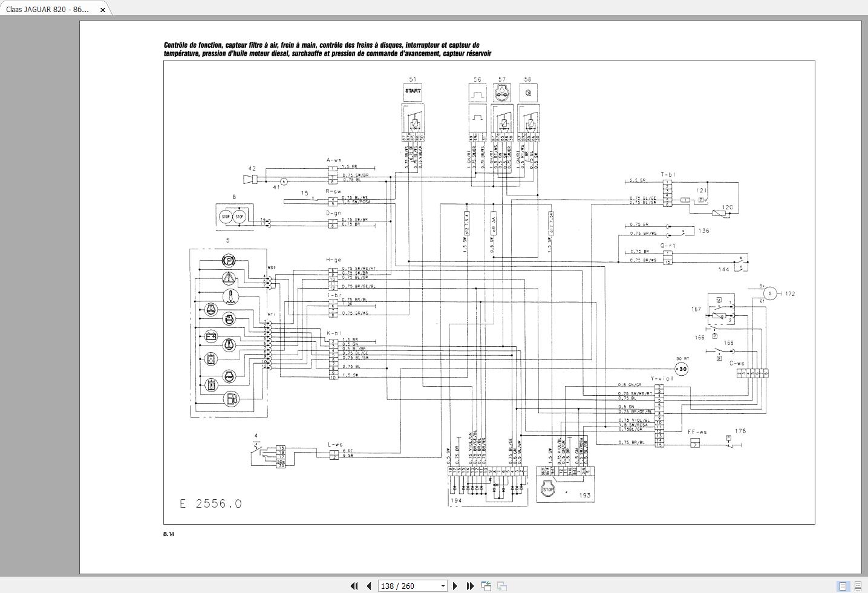This screenshot has width=868, height=593.
Task: Click the component number 144
Action: (x=723, y=269)
